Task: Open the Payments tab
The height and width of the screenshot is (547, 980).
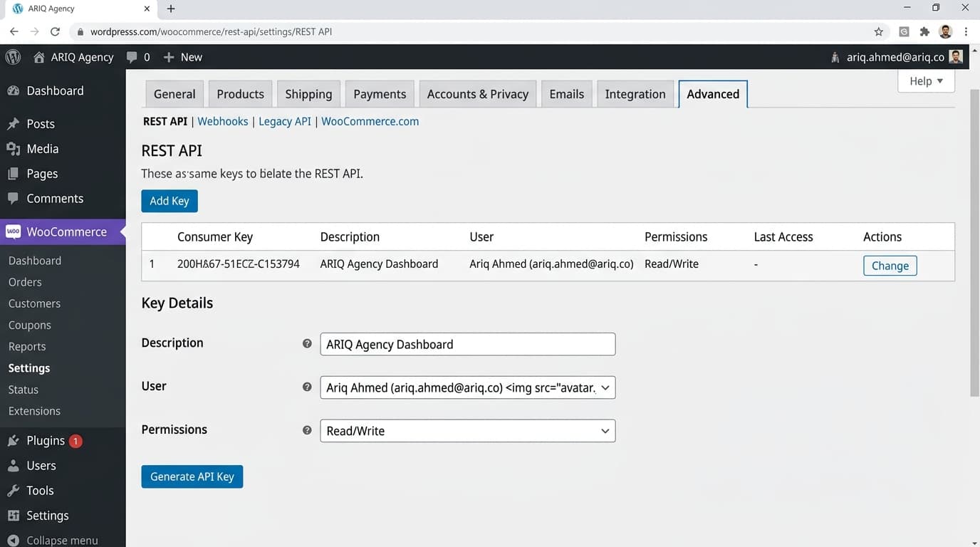Action: (380, 94)
